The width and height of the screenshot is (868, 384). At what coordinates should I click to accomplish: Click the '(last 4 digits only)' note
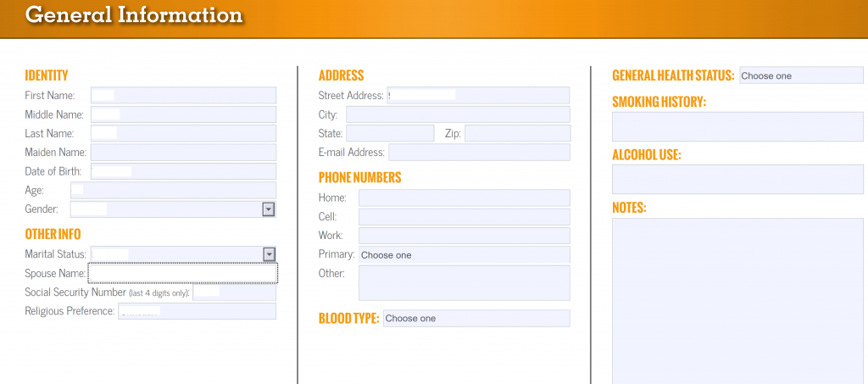[159, 292]
